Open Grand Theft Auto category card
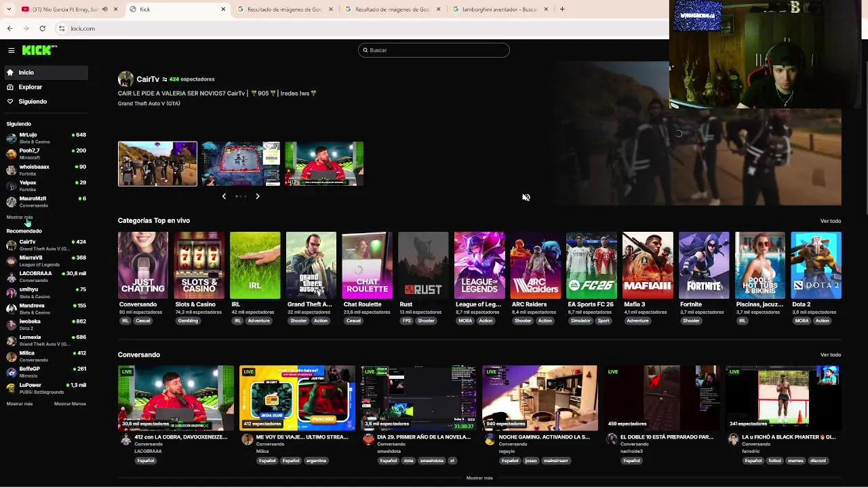The height and width of the screenshot is (488, 868). click(311, 265)
